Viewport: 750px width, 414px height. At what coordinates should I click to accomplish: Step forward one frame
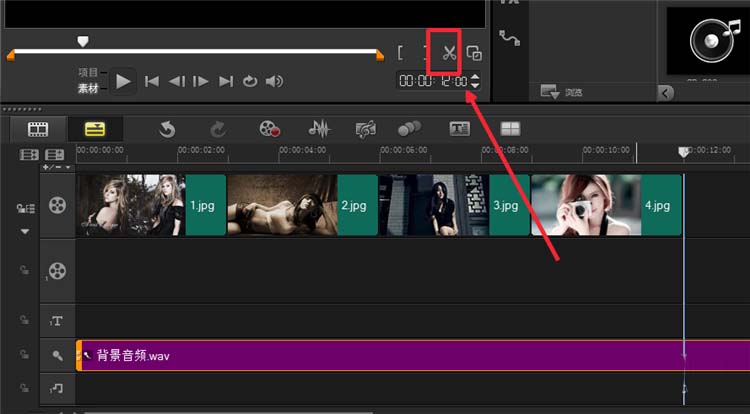pyautogui.click(x=200, y=82)
